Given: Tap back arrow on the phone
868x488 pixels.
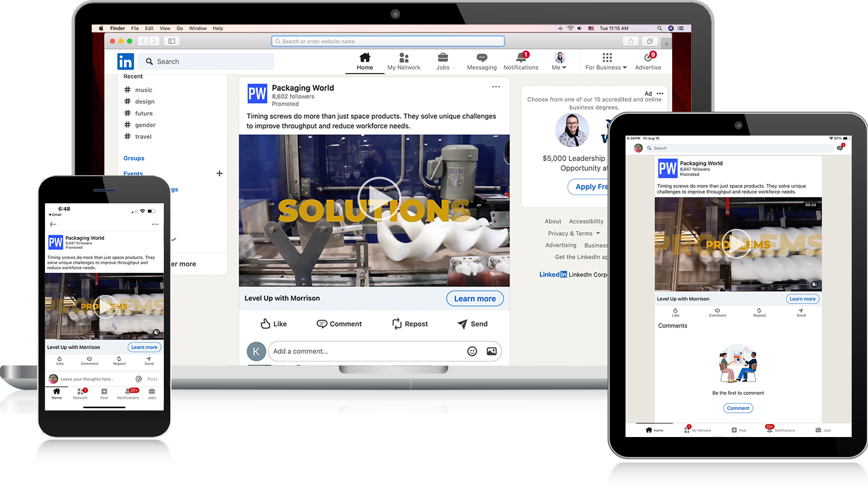Looking at the screenshot, I should click(x=53, y=224).
